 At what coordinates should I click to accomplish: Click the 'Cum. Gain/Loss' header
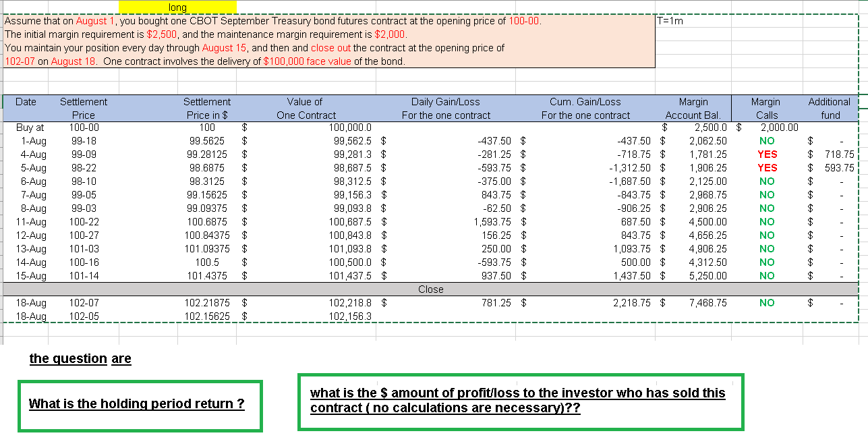point(585,109)
